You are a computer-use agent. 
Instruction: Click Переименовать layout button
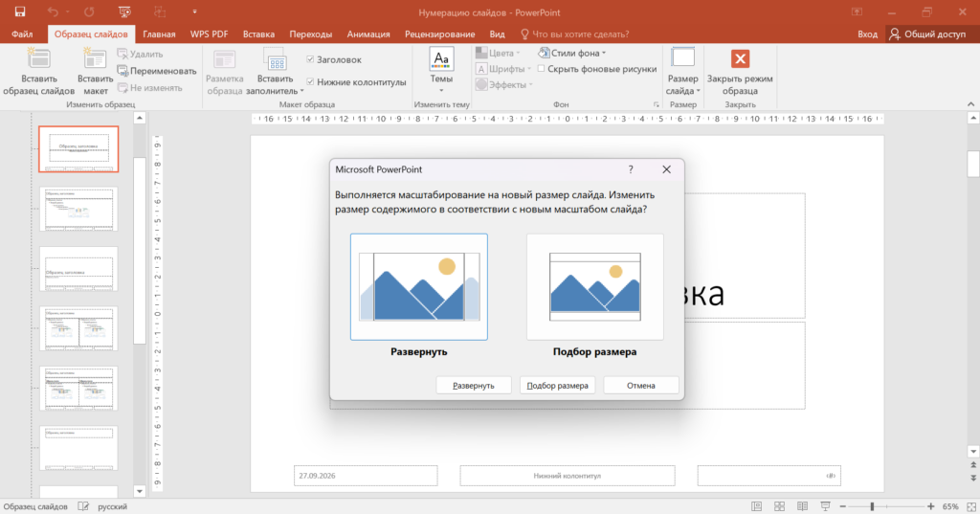(156, 71)
